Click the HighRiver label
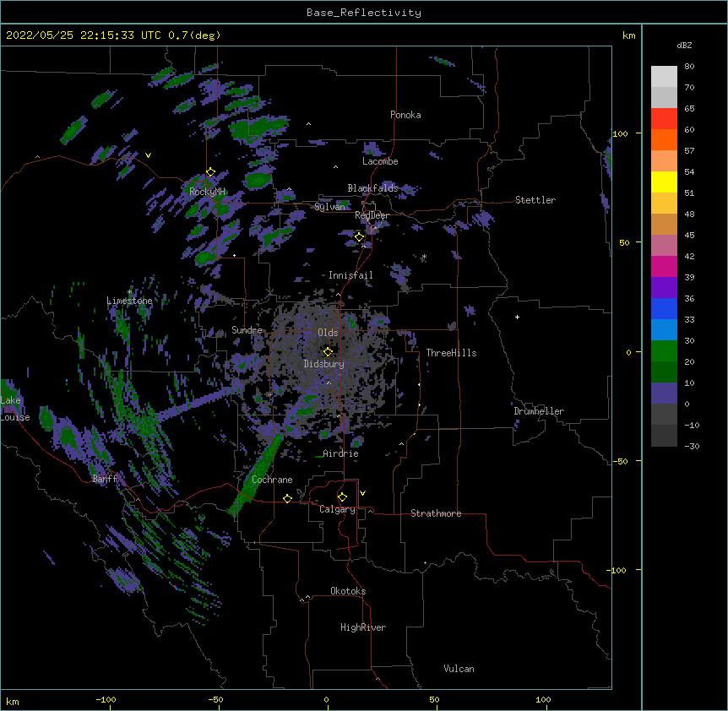 pos(363,627)
